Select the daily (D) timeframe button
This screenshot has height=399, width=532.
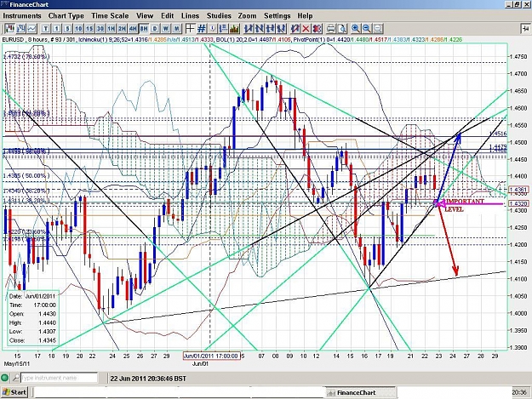[x=155, y=28]
